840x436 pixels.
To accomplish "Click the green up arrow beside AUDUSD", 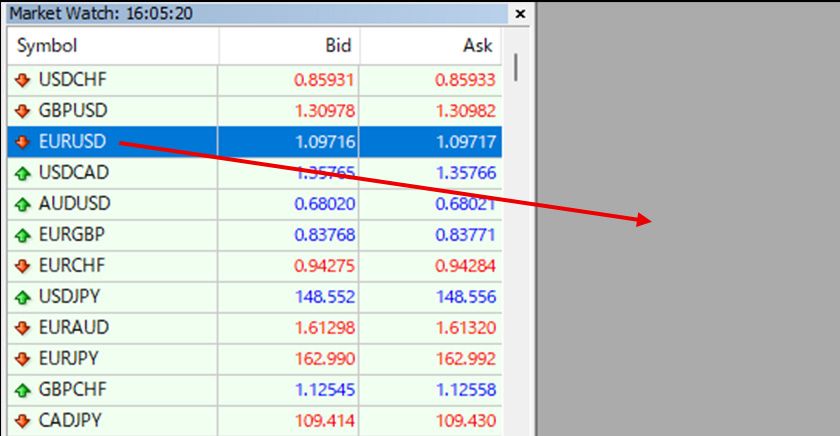I will pyautogui.click(x=22, y=204).
